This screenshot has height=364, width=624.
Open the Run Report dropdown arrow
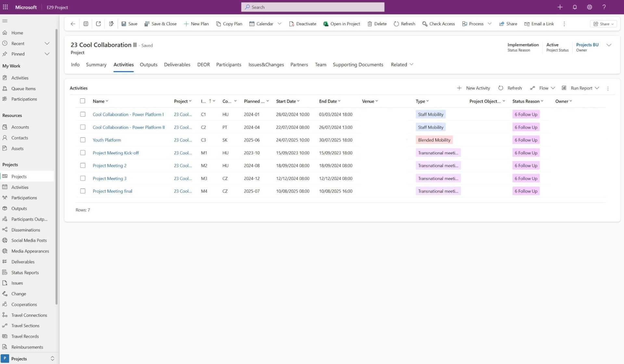pyautogui.click(x=597, y=88)
